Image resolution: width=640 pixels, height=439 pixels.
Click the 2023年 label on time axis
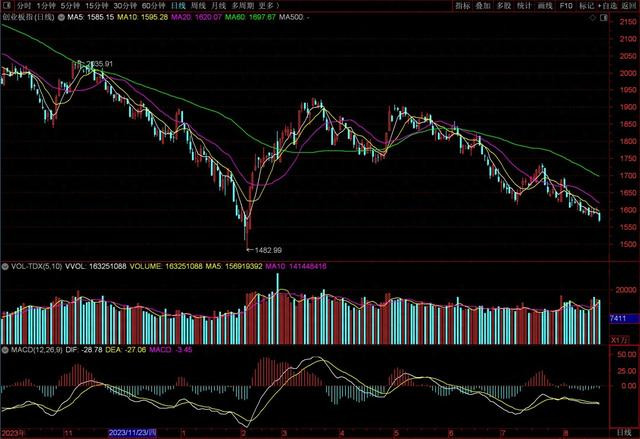point(13,433)
